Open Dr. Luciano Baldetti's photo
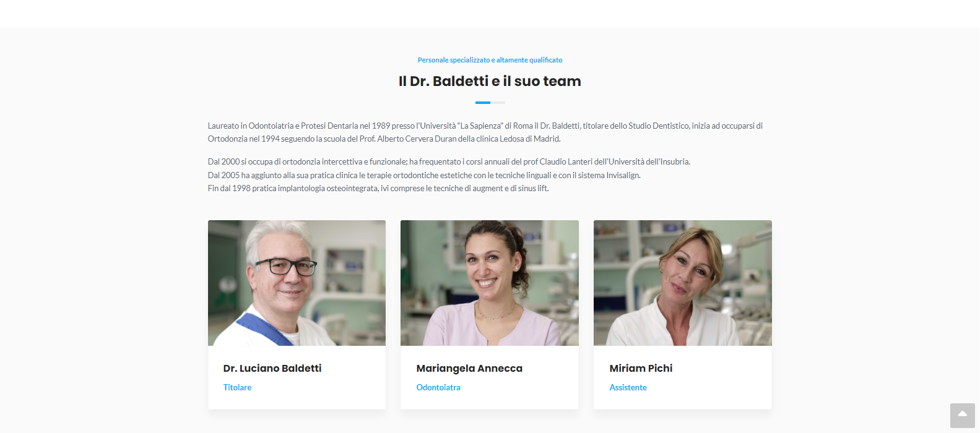 click(297, 283)
